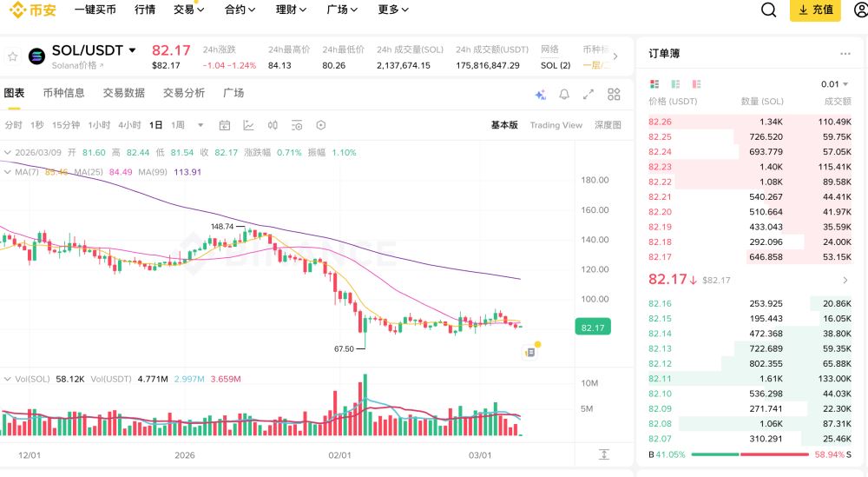Open the 理财 dropdown menu
868x477 pixels.
point(291,10)
